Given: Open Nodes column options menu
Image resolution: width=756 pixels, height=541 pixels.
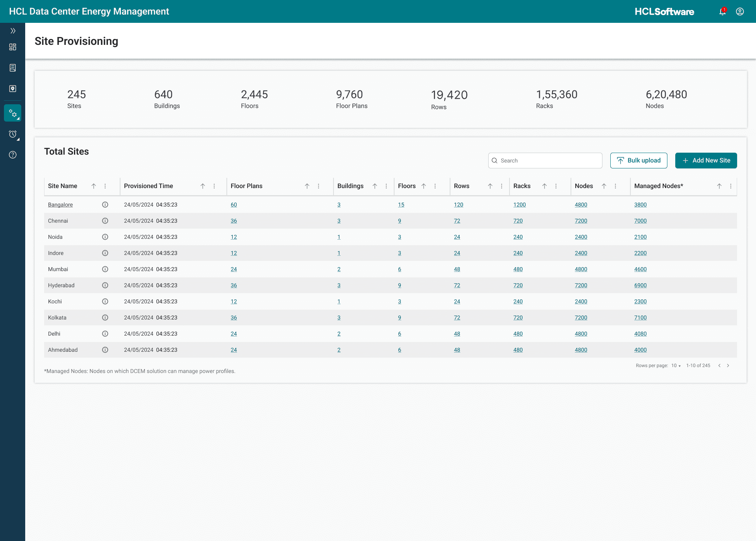Looking at the screenshot, I should [x=615, y=186].
